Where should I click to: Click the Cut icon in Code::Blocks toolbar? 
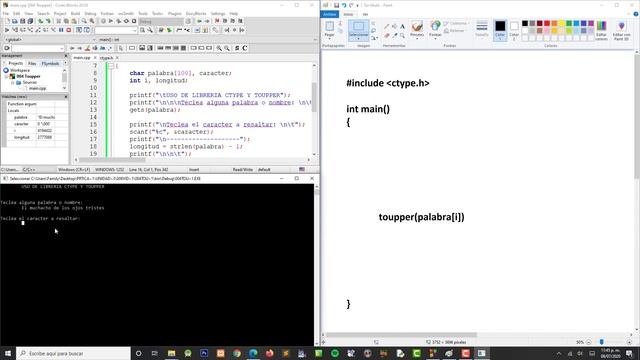point(58,21)
